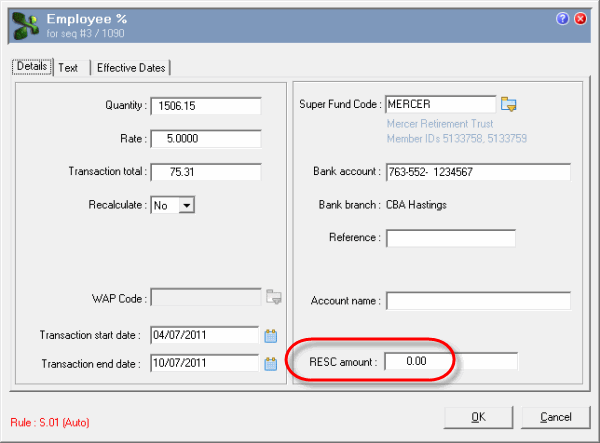Click the RESC amount field
The width and height of the screenshot is (600, 443).
coord(451,362)
